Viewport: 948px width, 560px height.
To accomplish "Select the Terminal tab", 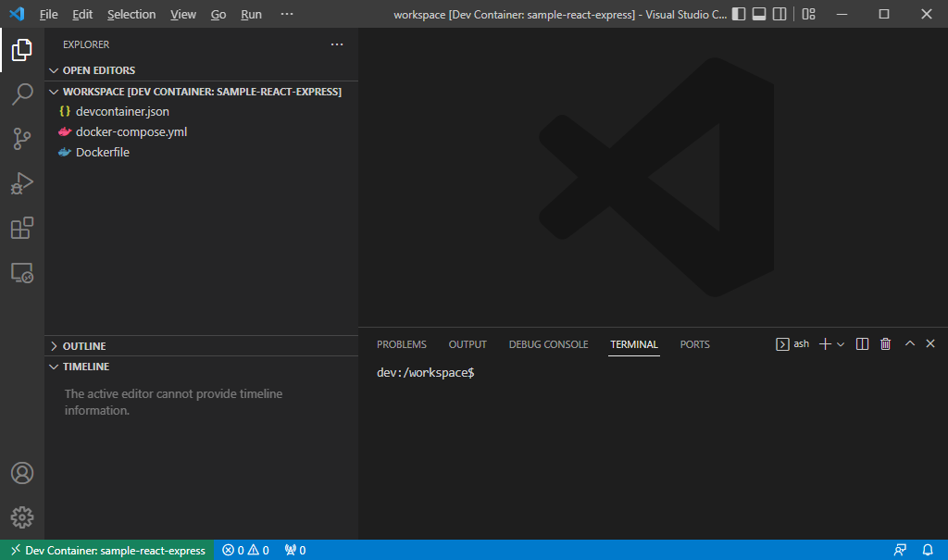I will [633, 344].
